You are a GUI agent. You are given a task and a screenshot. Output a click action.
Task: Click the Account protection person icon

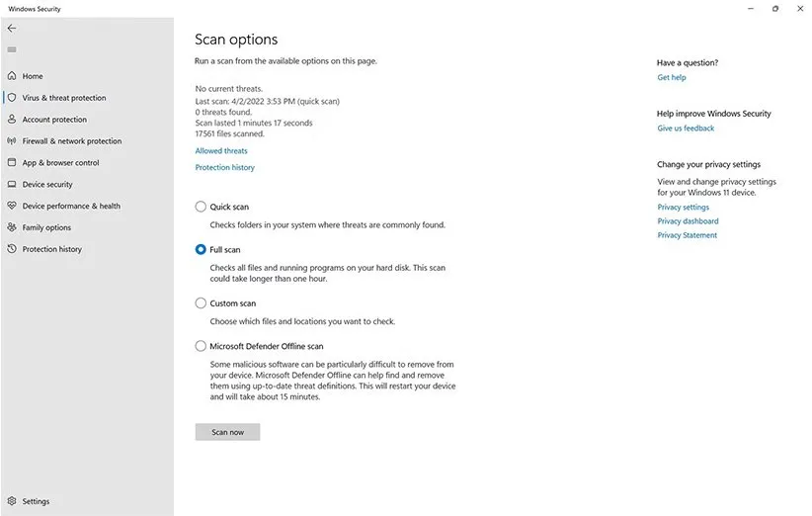(12, 120)
